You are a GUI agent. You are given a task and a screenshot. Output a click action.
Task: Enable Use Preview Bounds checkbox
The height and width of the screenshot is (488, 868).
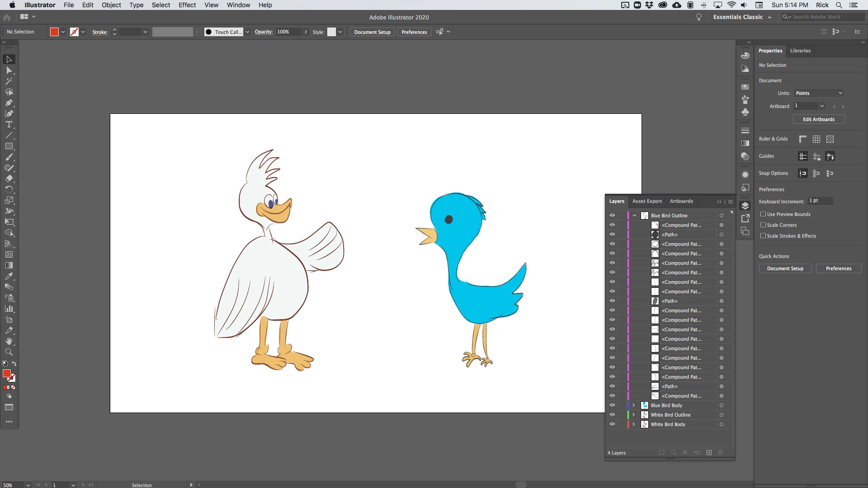763,214
